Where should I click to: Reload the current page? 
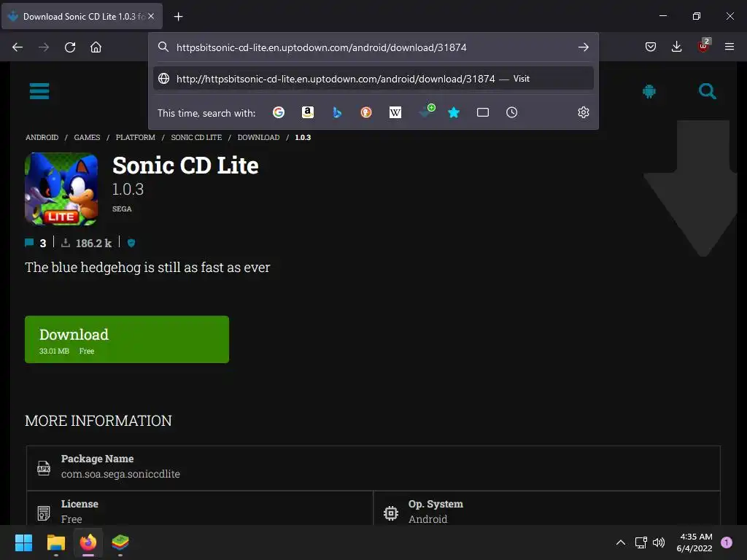click(x=70, y=47)
